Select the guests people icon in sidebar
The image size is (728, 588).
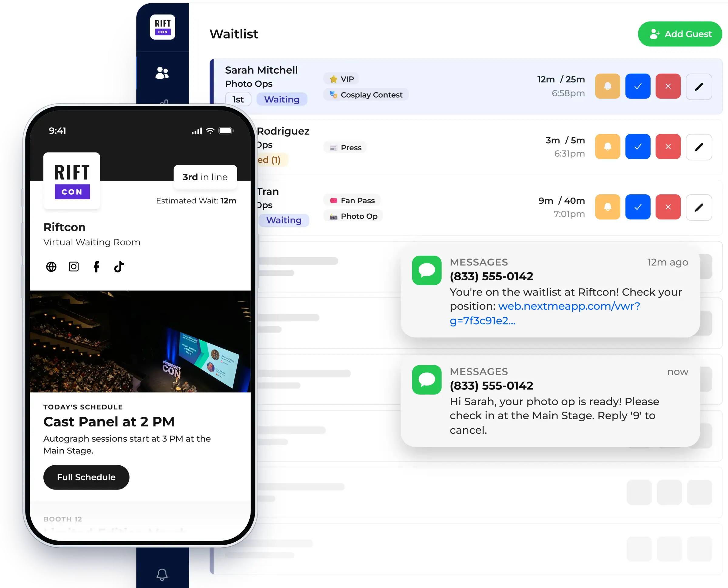tap(162, 72)
